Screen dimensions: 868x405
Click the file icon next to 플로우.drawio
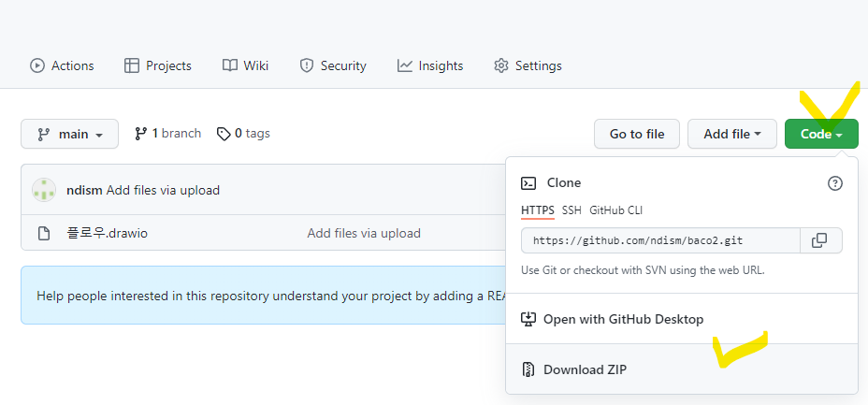(44, 234)
